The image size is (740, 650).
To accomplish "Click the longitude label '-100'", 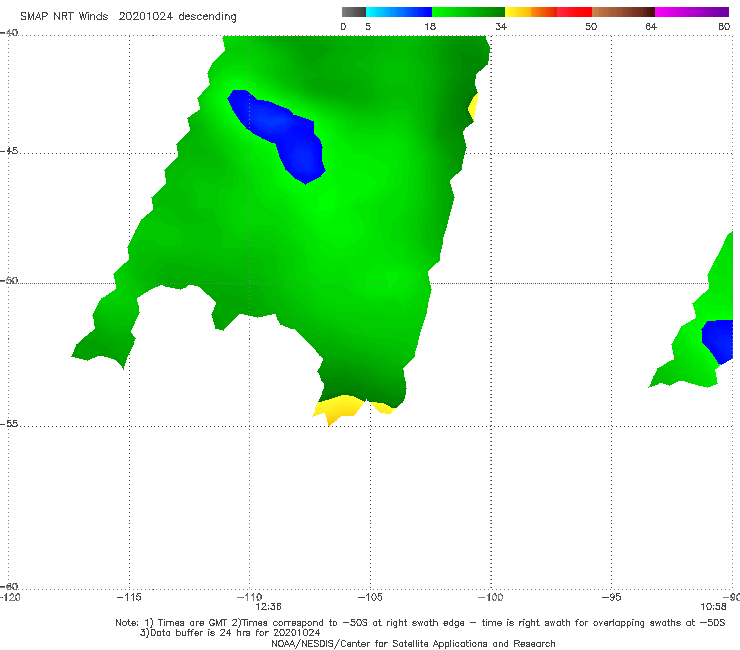I will tap(490, 597).
